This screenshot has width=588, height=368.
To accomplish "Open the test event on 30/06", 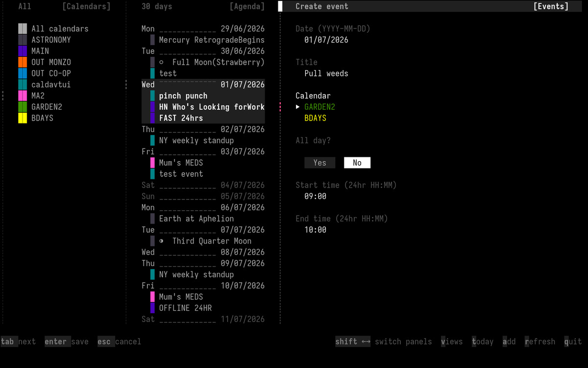I will [168, 74].
